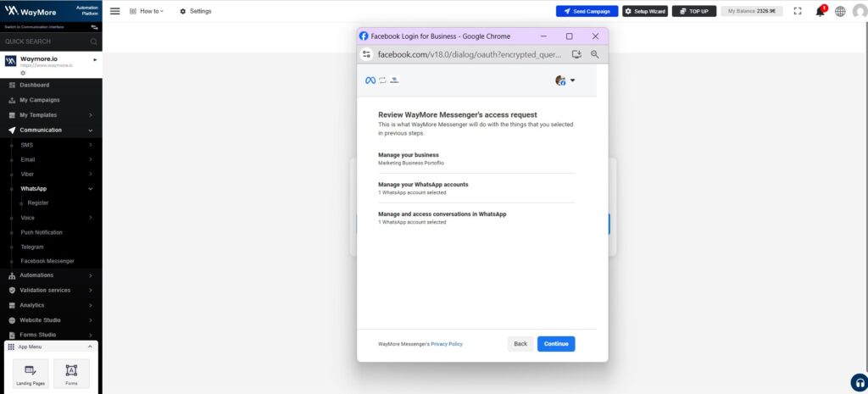Collapse the App Menu panel arrow
Image resolution: width=868 pixels, height=394 pixels.
click(x=90, y=347)
